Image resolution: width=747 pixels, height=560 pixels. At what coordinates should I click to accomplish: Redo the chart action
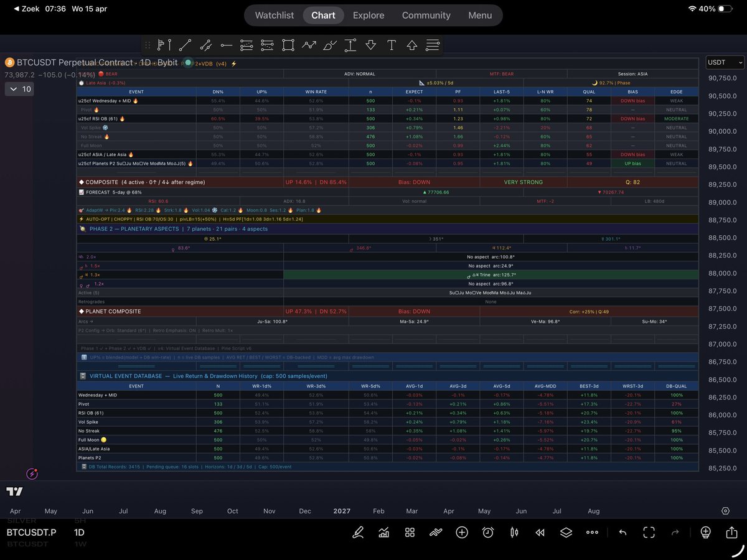point(675,532)
